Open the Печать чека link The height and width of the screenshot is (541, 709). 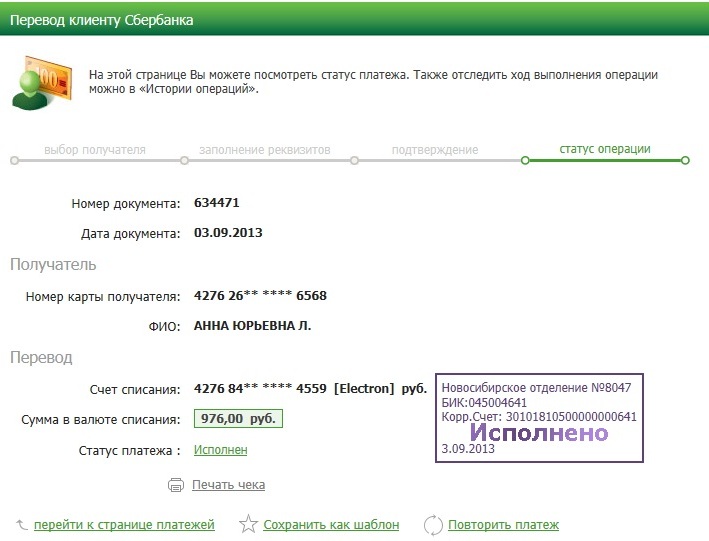coord(229,485)
